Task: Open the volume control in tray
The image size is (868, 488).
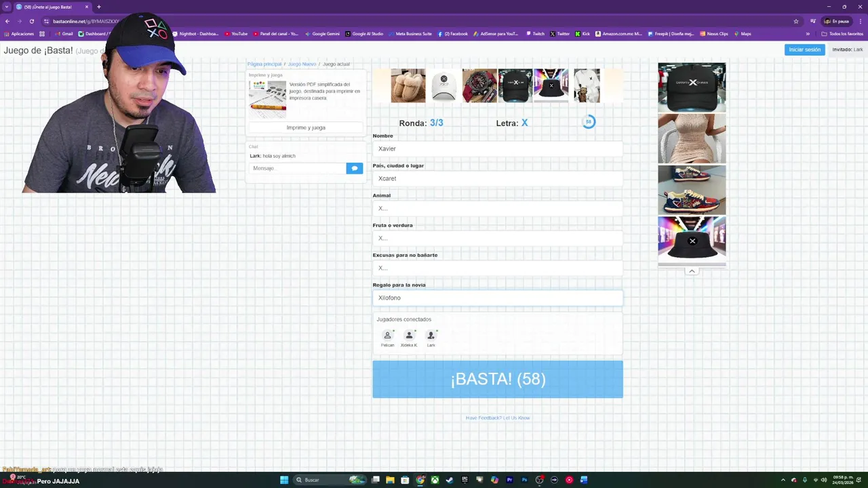Action: click(x=824, y=480)
